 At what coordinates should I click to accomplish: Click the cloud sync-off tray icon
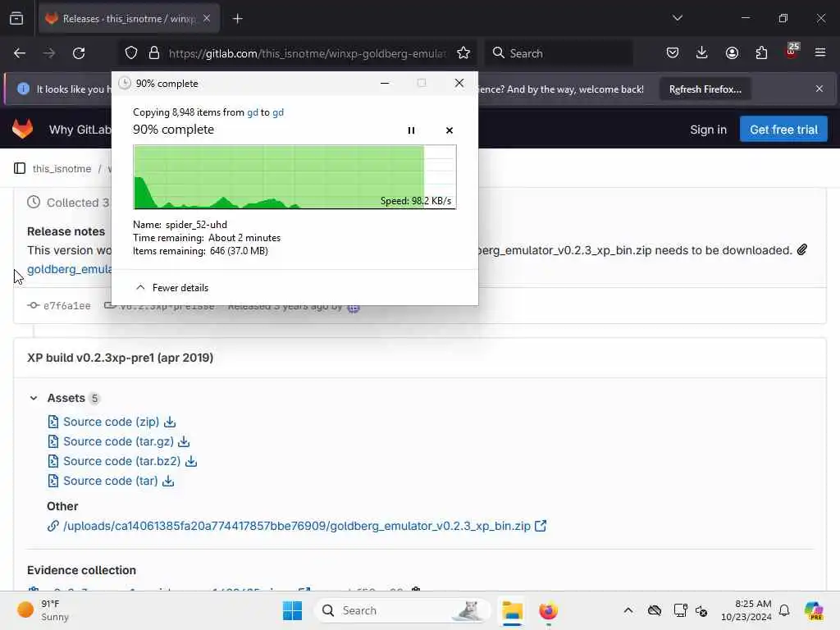(654, 610)
